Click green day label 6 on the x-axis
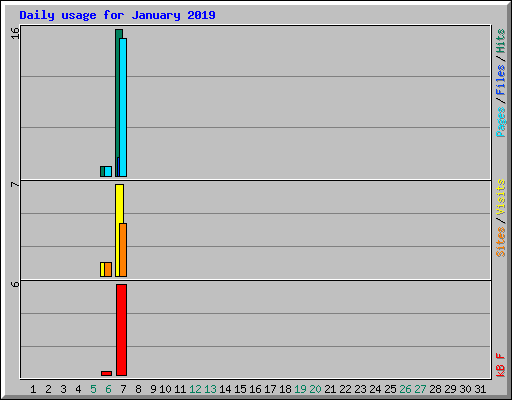512x400 pixels. coord(108,389)
